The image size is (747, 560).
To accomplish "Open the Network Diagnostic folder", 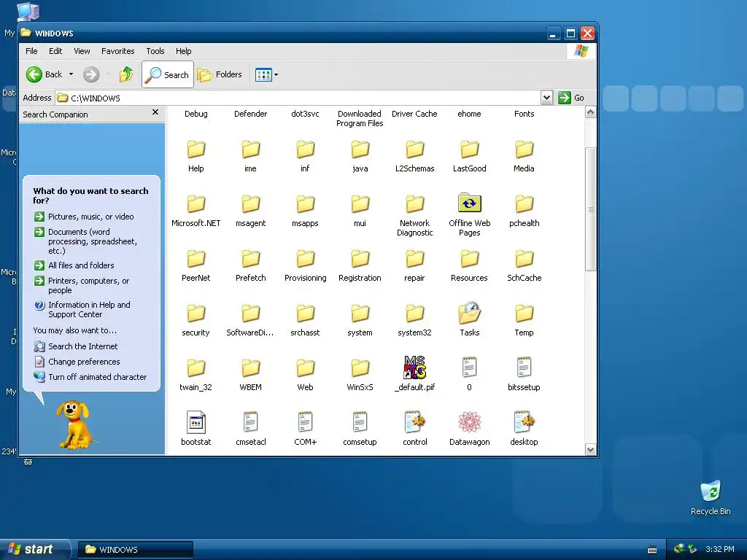I will (414, 204).
